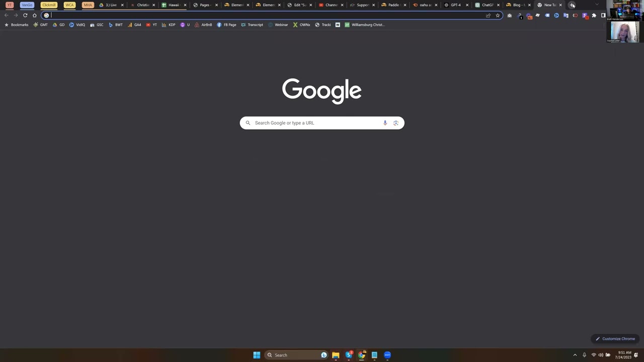
Task: Close the oahu tab
Action: (436, 5)
